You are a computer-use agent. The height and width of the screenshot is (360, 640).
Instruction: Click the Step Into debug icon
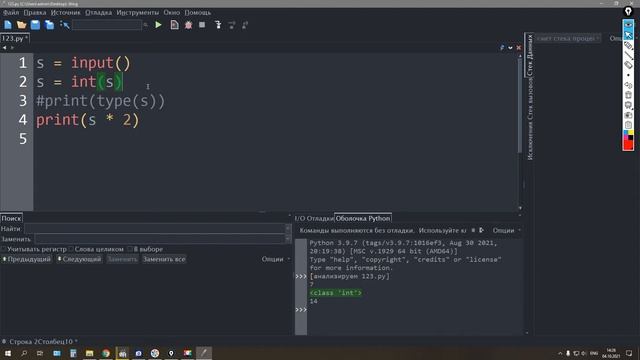coord(218,25)
